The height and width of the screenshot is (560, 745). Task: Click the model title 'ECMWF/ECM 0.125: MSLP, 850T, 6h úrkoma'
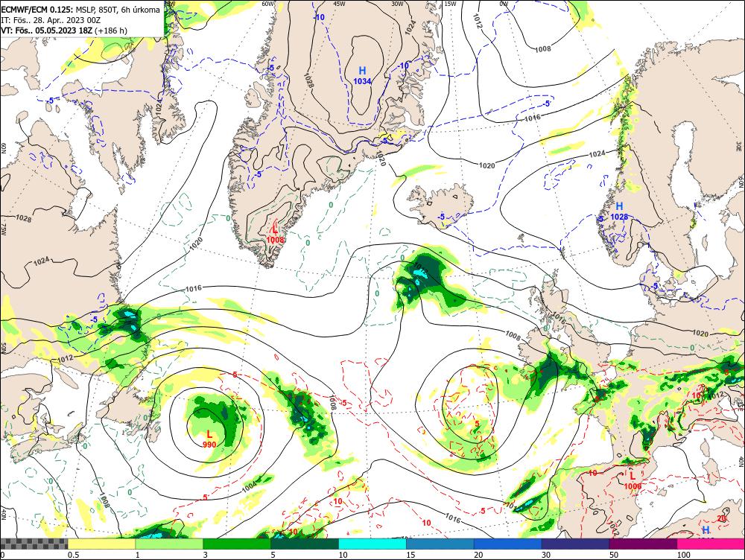[x=80, y=10]
